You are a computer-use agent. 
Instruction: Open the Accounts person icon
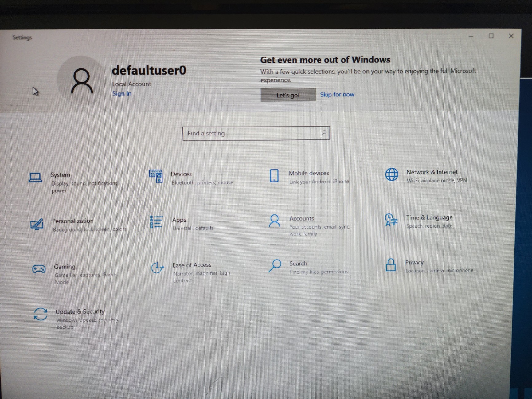(x=274, y=221)
